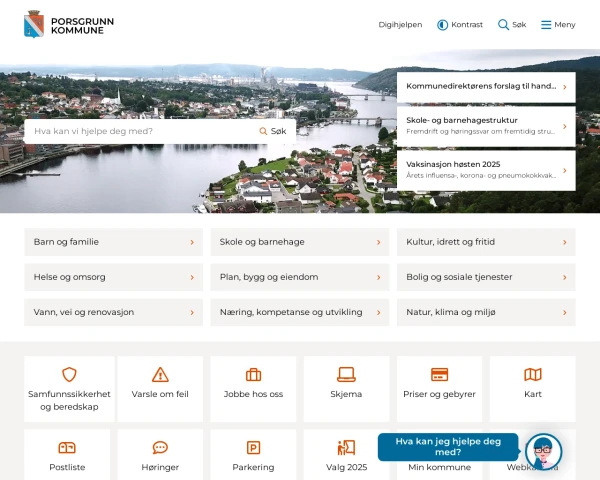Expand Plan, bygg og eiendom category
The height and width of the screenshot is (480, 600).
pos(299,277)
